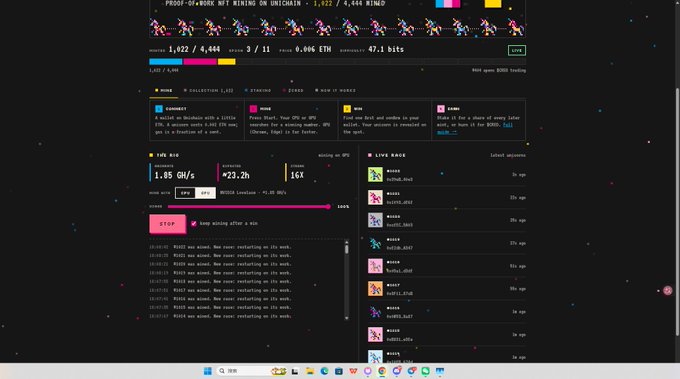The width and height of the screenshot is (680, 379).
Task: Open the COLLECTION 1,022 tab
Action: tap(209, 91)
